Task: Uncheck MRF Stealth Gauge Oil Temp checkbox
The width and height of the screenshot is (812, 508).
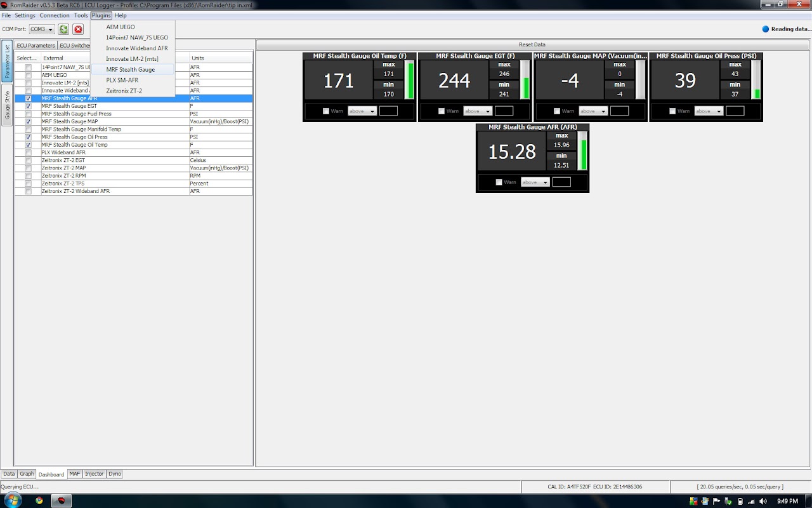Action: click(x=28, y=145)
